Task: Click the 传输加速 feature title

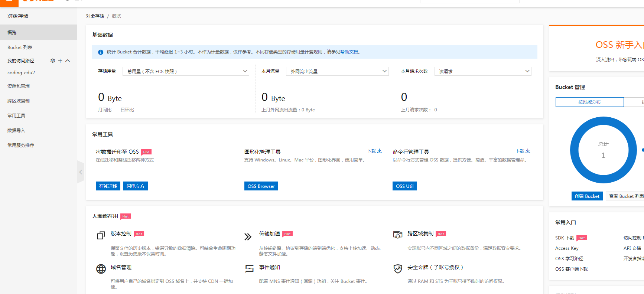Action: click(x=270, y=233)
